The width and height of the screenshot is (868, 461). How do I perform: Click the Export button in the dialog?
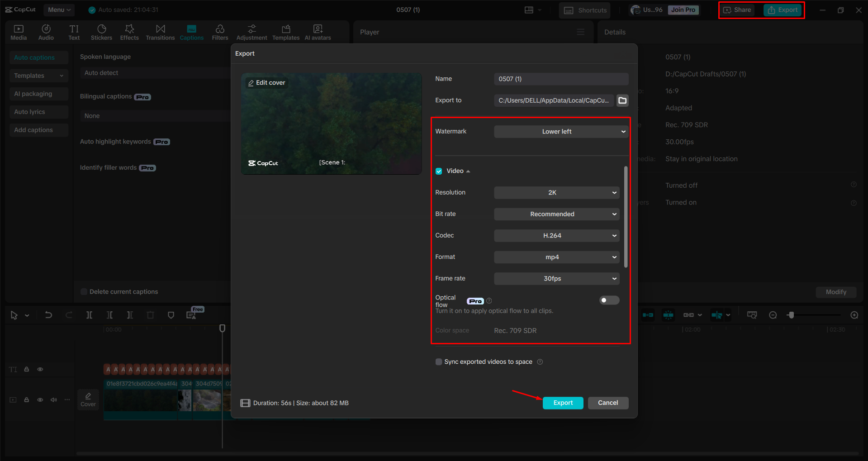click(x=562, y=403)
